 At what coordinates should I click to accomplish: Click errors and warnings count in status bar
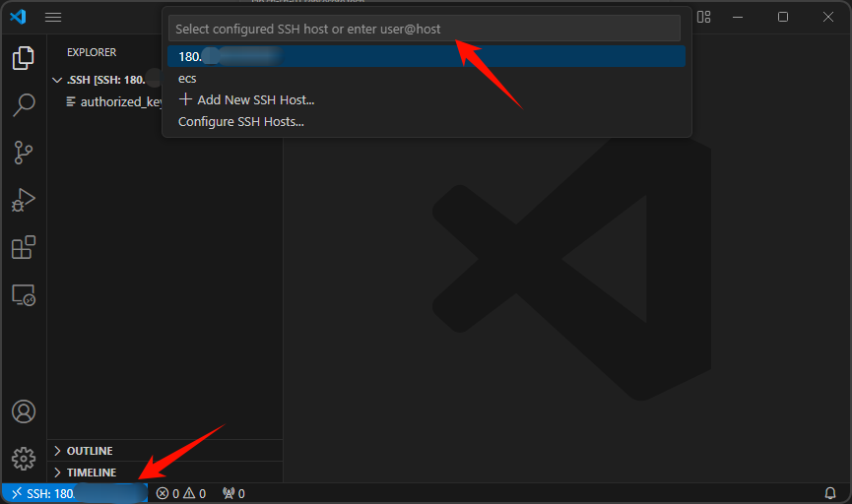[x=181, y=493]
